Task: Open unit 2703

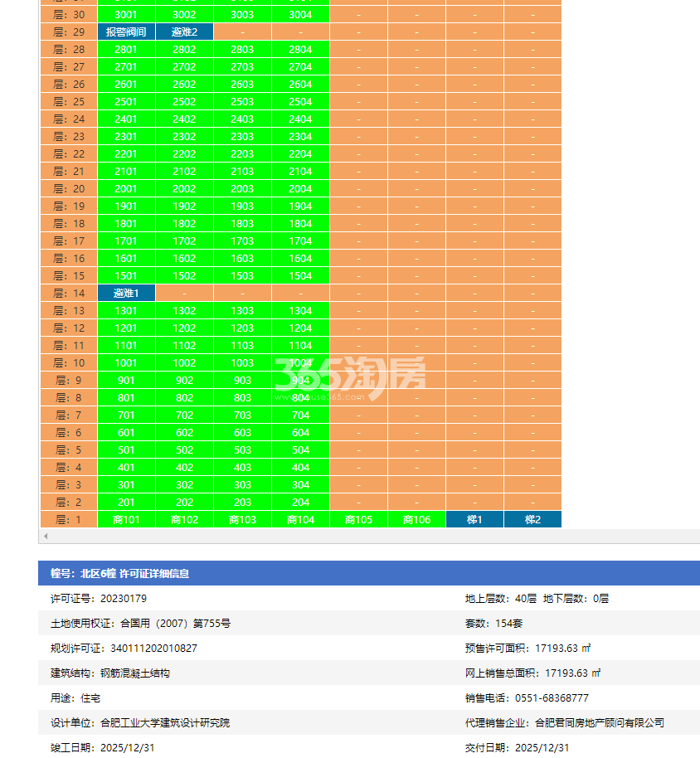Action: [243, 66]
